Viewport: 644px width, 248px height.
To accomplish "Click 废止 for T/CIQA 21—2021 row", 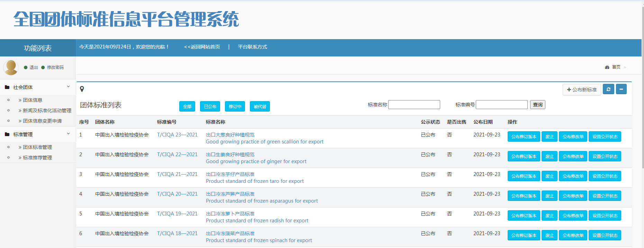I will pos(549,176).
